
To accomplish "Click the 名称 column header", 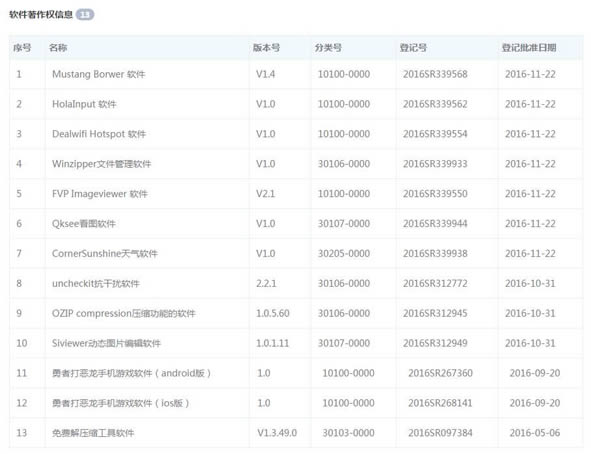I will [x=58, y=48].
